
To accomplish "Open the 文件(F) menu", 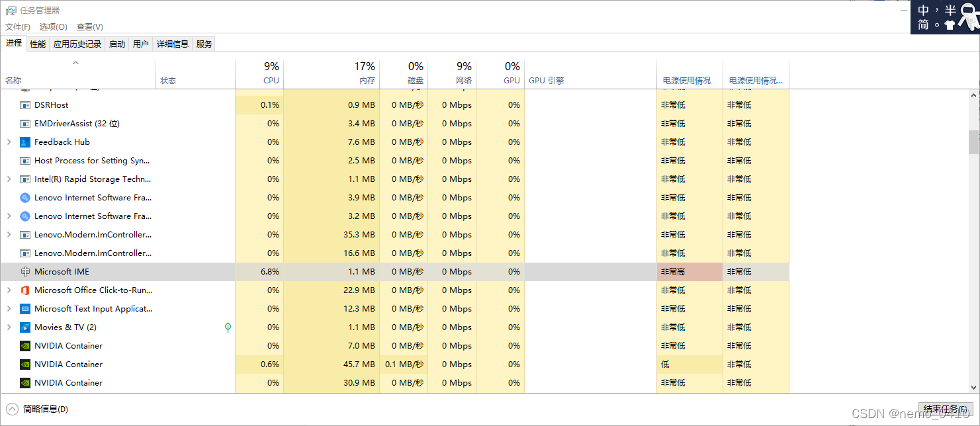I will pos(18,27).
